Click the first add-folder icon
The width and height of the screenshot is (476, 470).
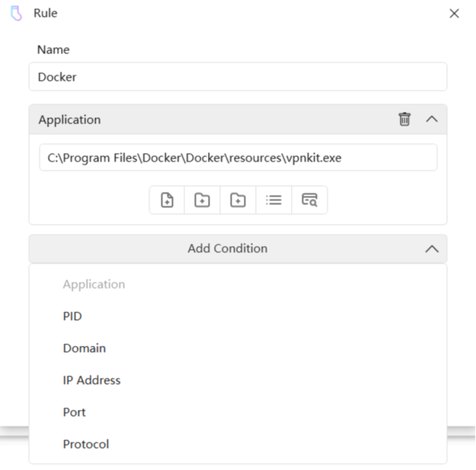[202, 200]
